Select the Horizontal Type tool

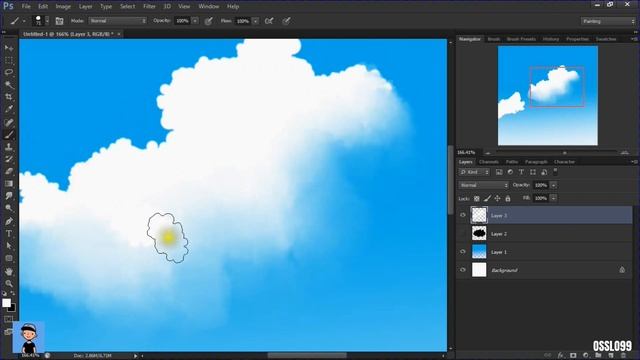pos(9,234)
